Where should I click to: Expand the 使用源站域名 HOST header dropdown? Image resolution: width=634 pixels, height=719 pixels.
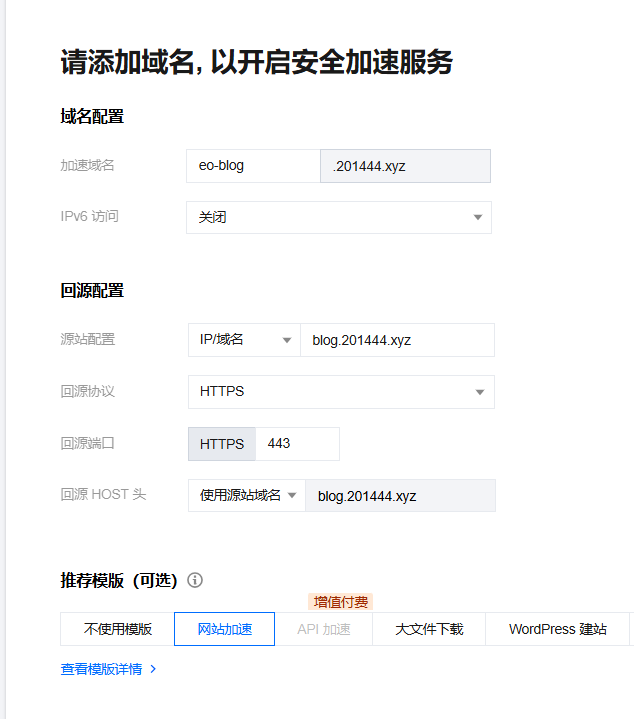click(x=247, y=495)
